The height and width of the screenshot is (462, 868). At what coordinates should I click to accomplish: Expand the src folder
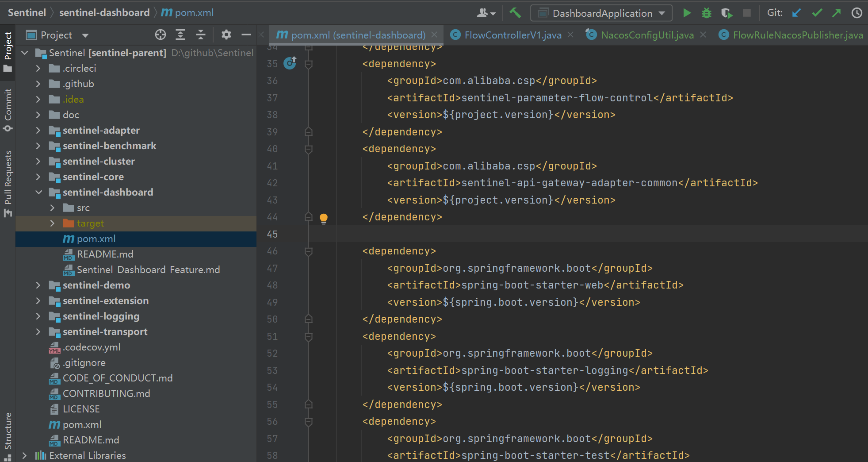coord(53,208)
